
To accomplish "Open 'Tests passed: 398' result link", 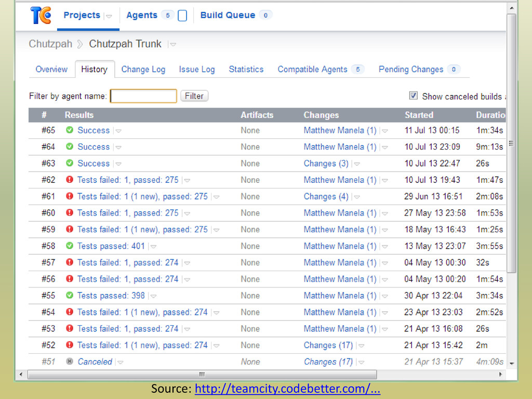I will tap(111, 296).
